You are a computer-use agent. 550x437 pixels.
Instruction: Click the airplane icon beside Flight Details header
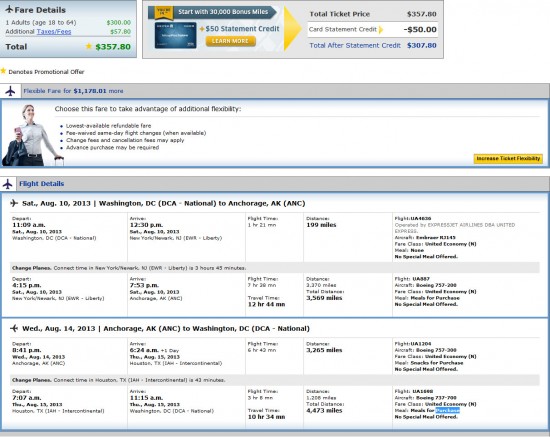click(8, 184)
